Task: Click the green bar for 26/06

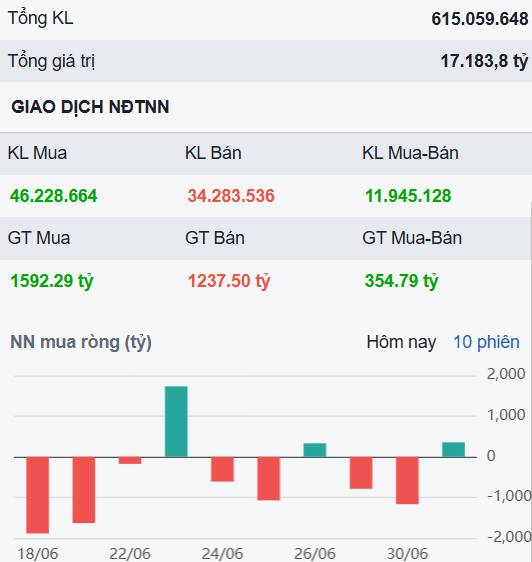Action: click(315, 450)
